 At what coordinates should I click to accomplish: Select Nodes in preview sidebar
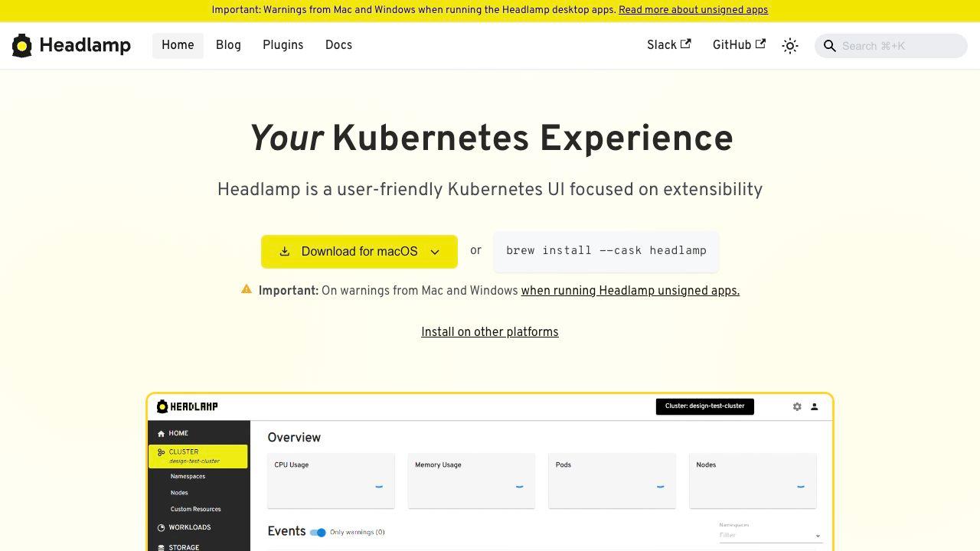pos(179,493)
